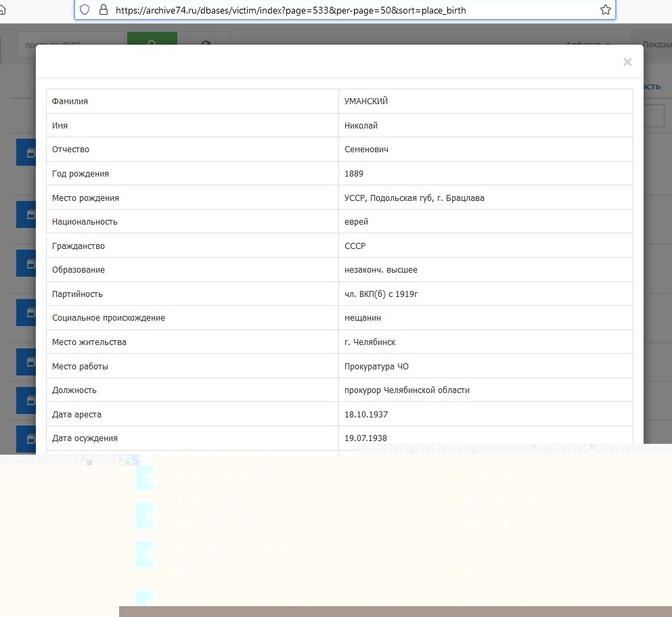Click the position прокурор Челябинской области
This screenshot has width=672, height=617.
[407, 390]
